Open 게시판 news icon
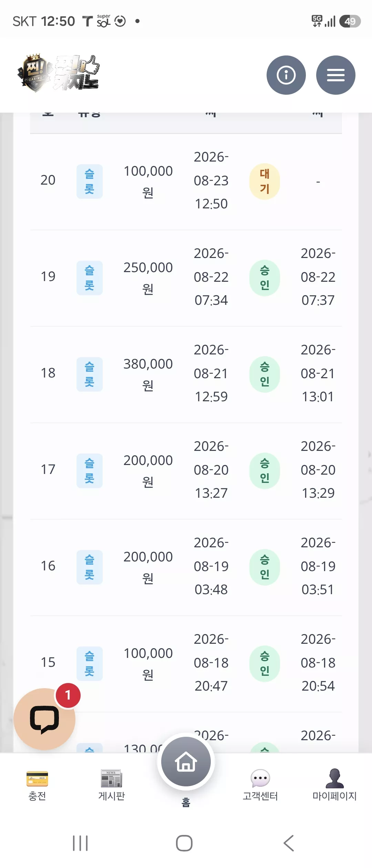372x868 pixels. (112, 778)
